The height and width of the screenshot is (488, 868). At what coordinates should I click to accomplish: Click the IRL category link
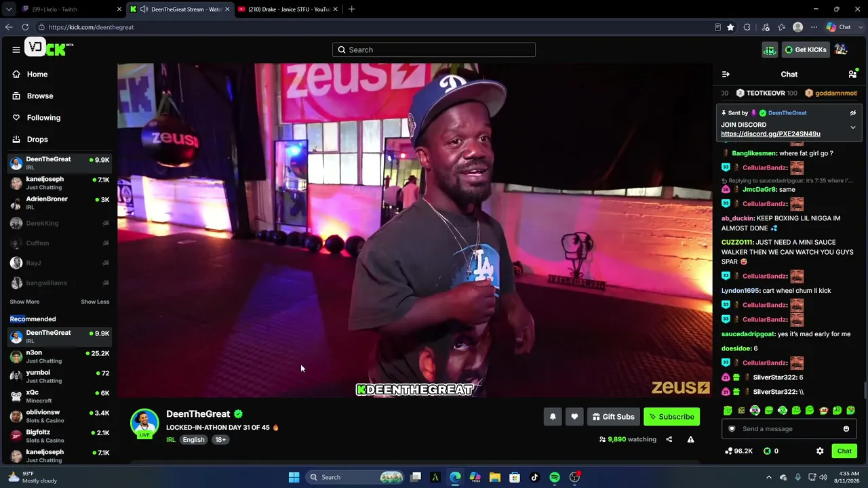(171, 440)
